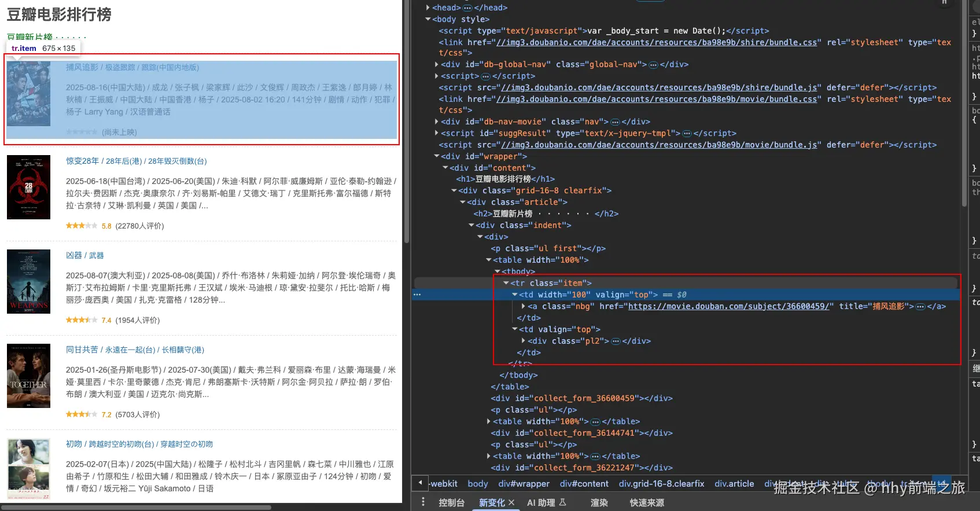
Task: Expand the div id db-nav-movie node
Action: [x=437, y=122]
